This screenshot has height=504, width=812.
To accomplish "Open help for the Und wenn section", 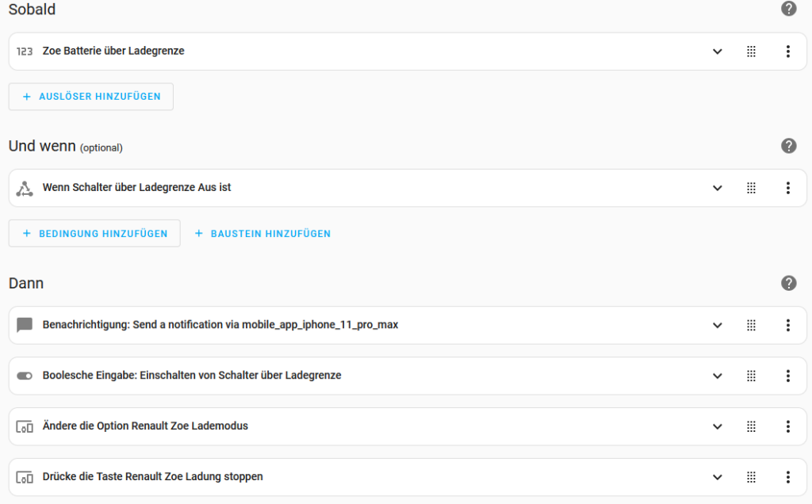I will (788, 146).
